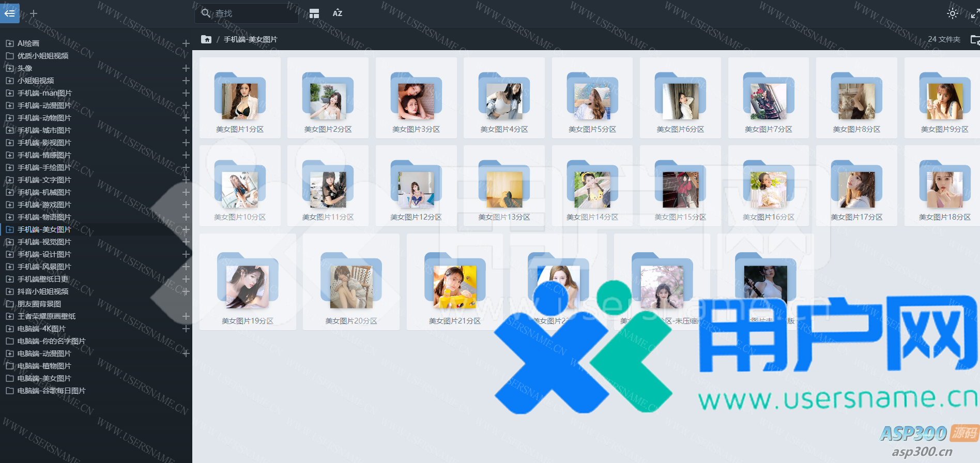Viewport: 980px width, 463px height.
Task: Expand 手机端-游戏图片 with its right plus
Action: pos(186,205)
